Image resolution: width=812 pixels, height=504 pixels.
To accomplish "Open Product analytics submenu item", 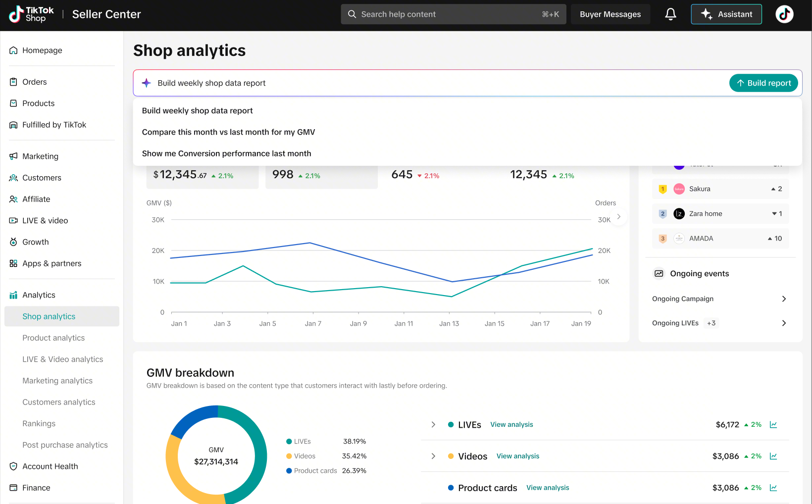I will tap(62, 338).
